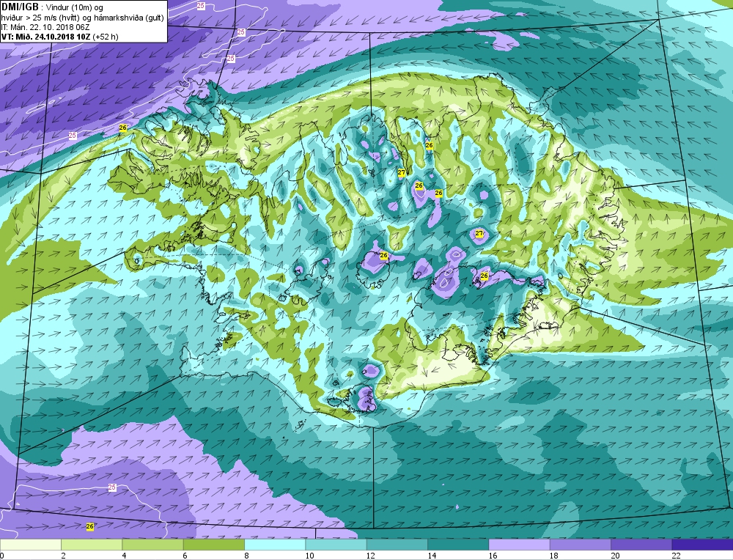The image size is (733, 560).
Task: Select the light green 2–4 m/s legend swatch
Action: pos(92,545)
